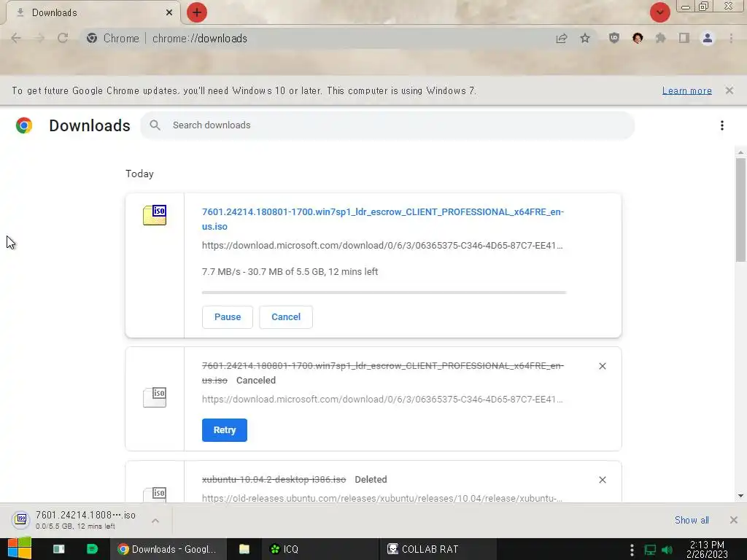Click the search magnifier icon
This screenshot has height=560, width=747.
(x=155, y=125)
